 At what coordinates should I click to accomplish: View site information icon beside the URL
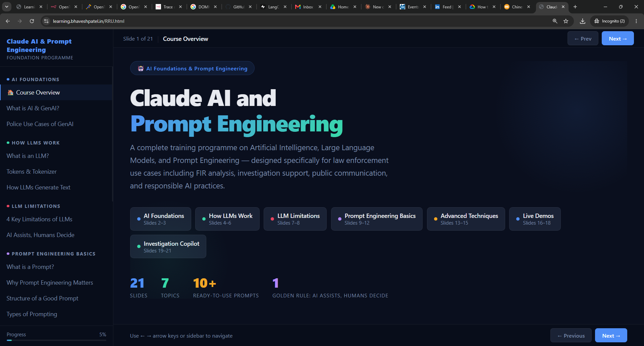47,21
